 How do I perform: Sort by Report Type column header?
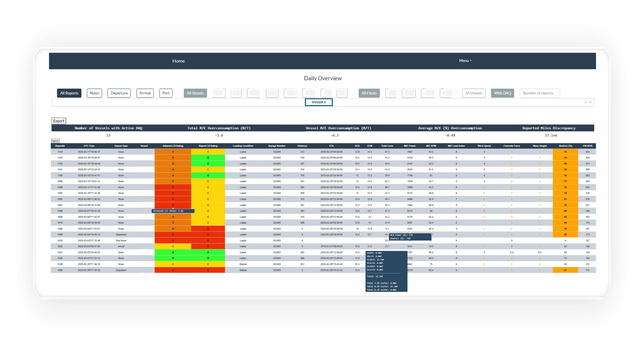[x=121, y=146]
